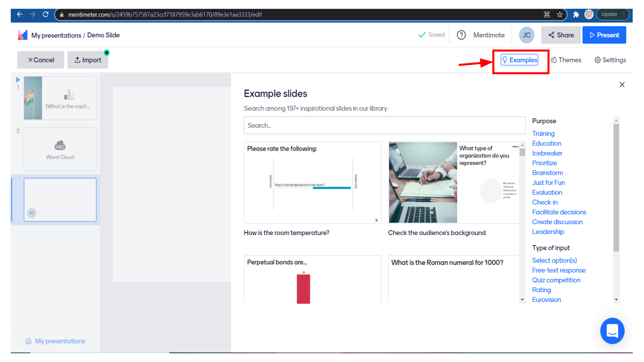Click the Eurovision filter option
Image resolution: width=644 pixels, height=362 pixels.
[x=547, y=300]
